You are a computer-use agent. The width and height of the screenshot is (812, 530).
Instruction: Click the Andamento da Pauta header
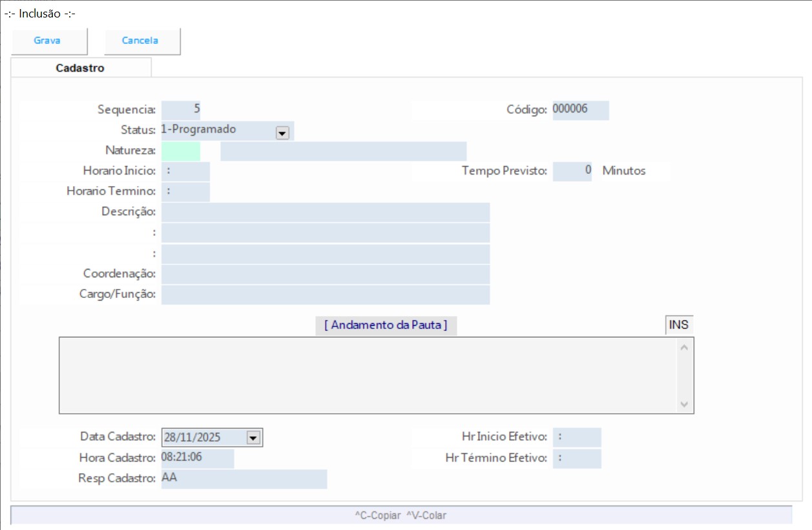pyautogui.click(x=386, y=325)
